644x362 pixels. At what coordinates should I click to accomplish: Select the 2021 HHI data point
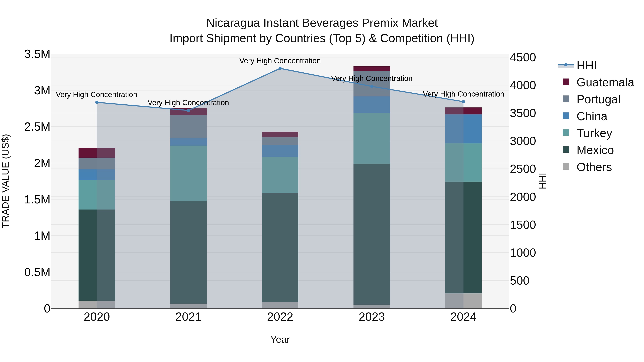(x=189, y=110)
